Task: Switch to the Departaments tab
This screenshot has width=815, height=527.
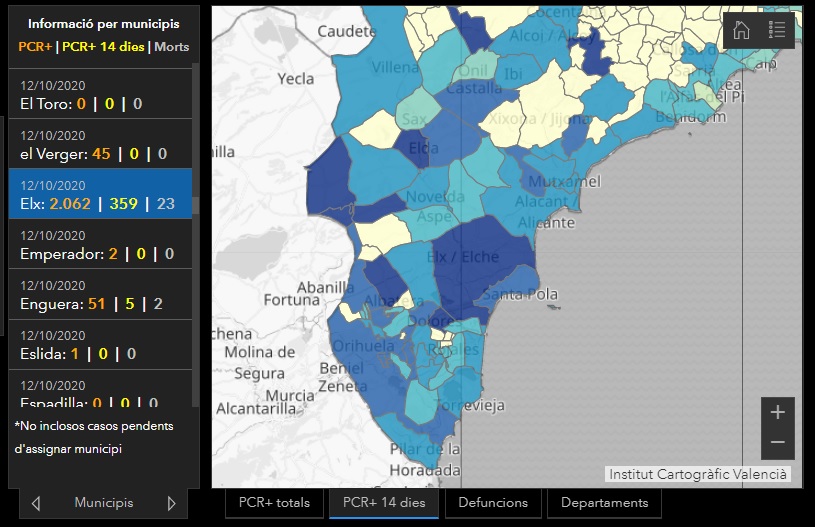Action: (x=604, y=503)
